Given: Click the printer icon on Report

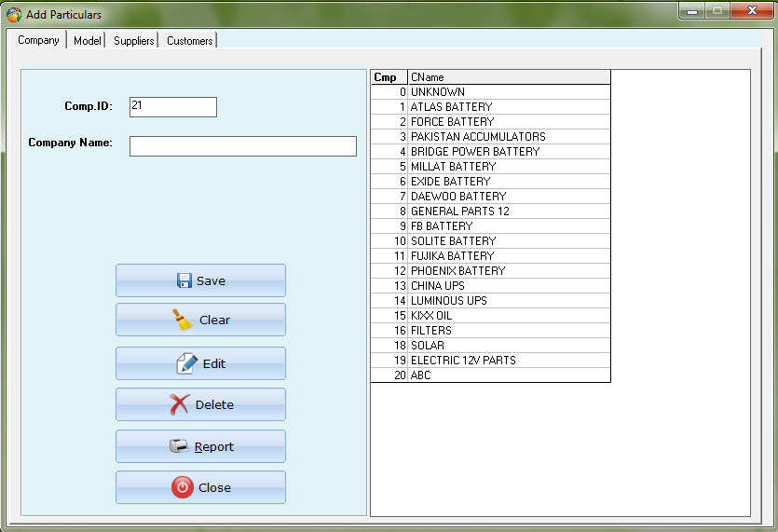Looking at the screenshot, I should click(179, 446).
